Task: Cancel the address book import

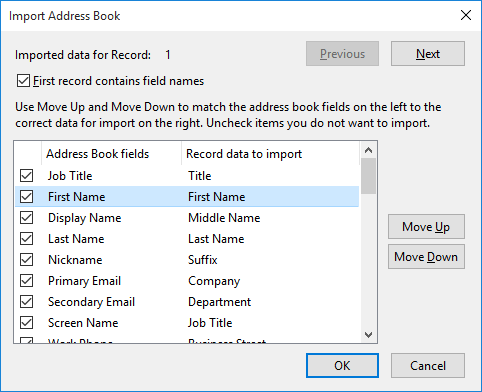Action: 428,366
